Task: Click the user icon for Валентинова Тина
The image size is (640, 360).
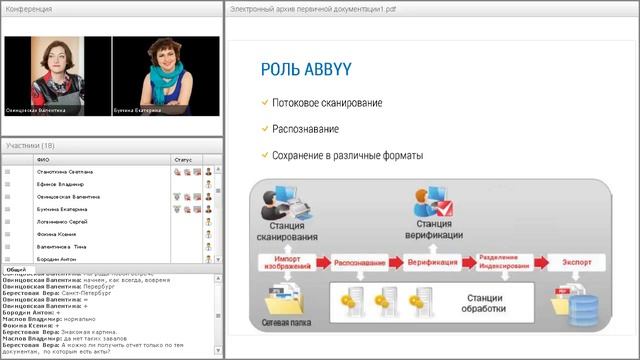Action: tap(209, 247)
